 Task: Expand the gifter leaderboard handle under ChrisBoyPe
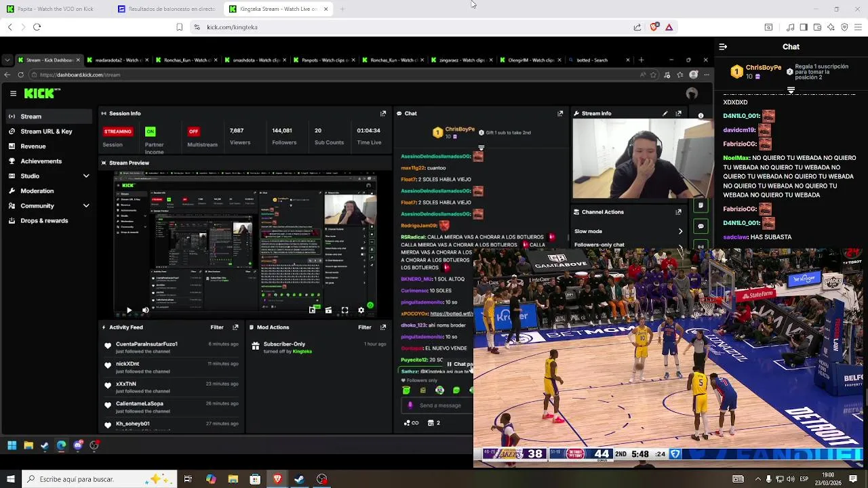791,90
